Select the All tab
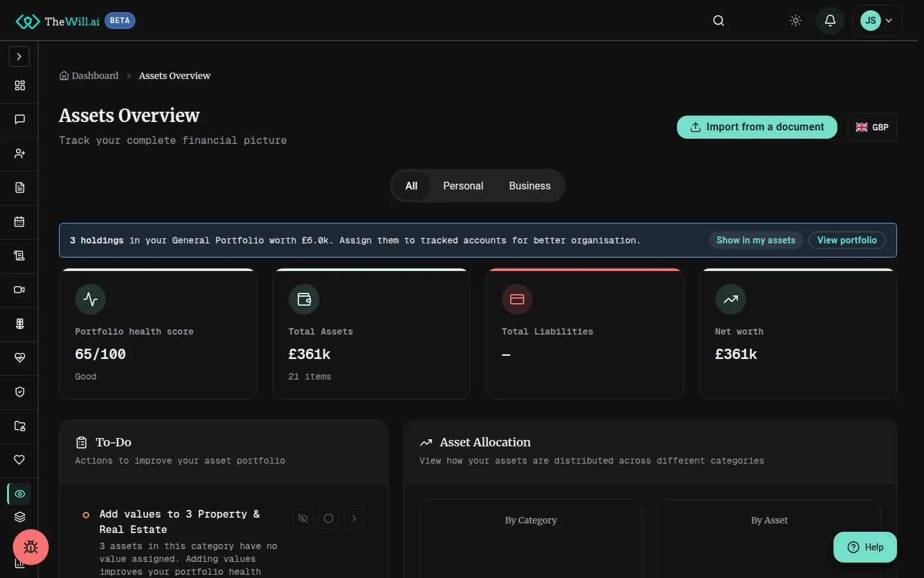924x578 pixels. point(411,186)
